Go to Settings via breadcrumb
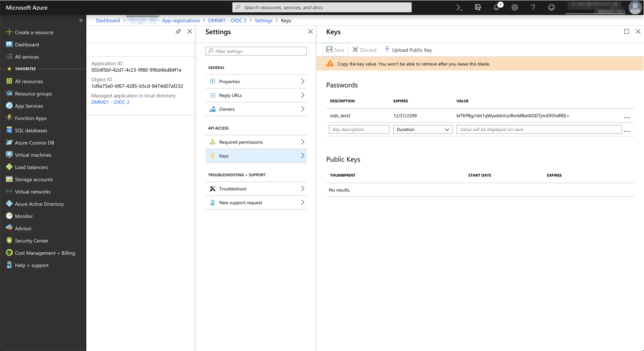644x351 pixels. point(264,20)
